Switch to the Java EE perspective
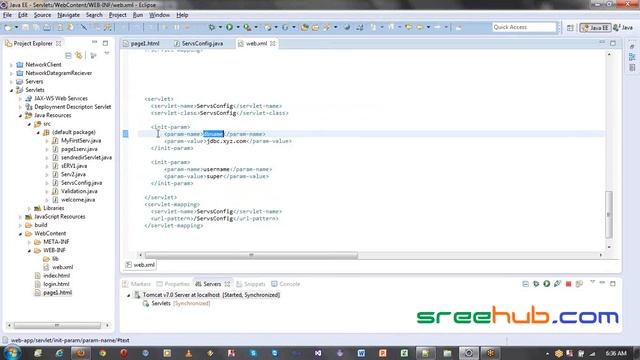The width and height of the screenshot is (640, 360). pos(596,28)
